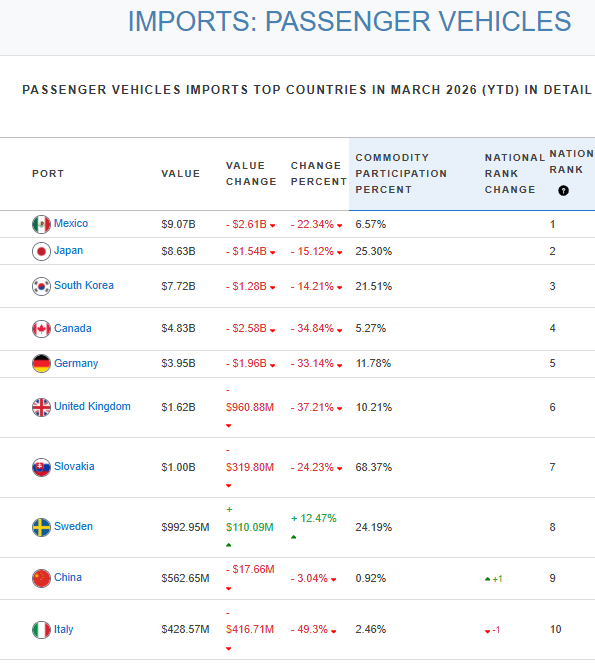Image resolution: width=595 pixels, height=667 pixels.
Task: Click Sweden's value $992.95M
Action: pos(185,527)
